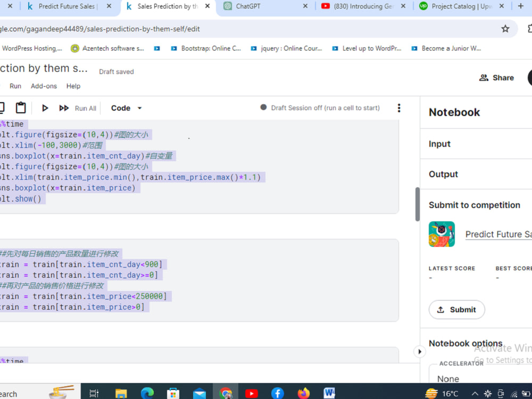Open the Accelerator None dropdown
Viewport: 532px width, 399px height.
[x=480, y=375]
